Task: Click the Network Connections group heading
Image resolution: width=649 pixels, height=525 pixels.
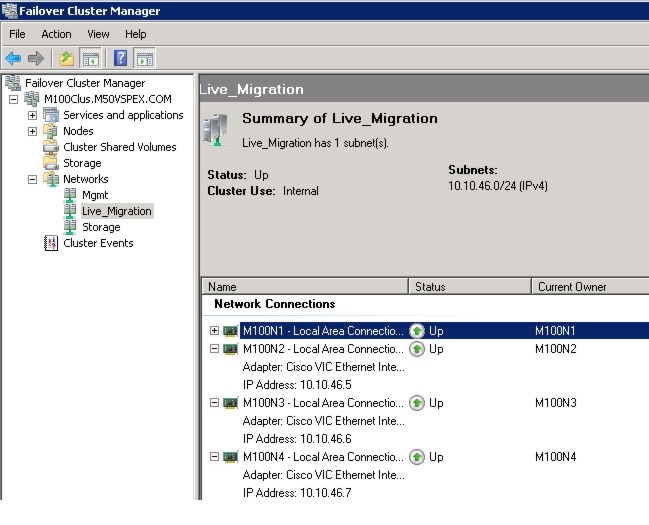Action: (275, 304)
